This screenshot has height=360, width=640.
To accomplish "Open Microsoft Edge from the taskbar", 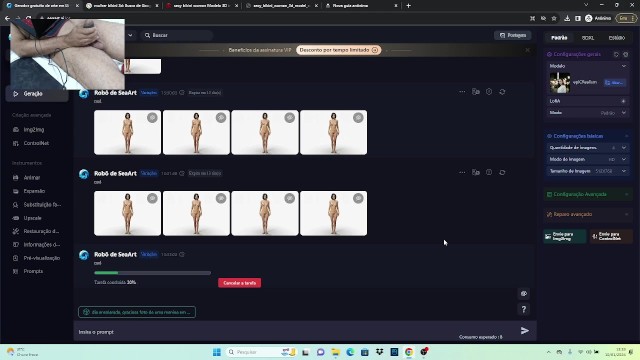I will click(x=350, y=352).
